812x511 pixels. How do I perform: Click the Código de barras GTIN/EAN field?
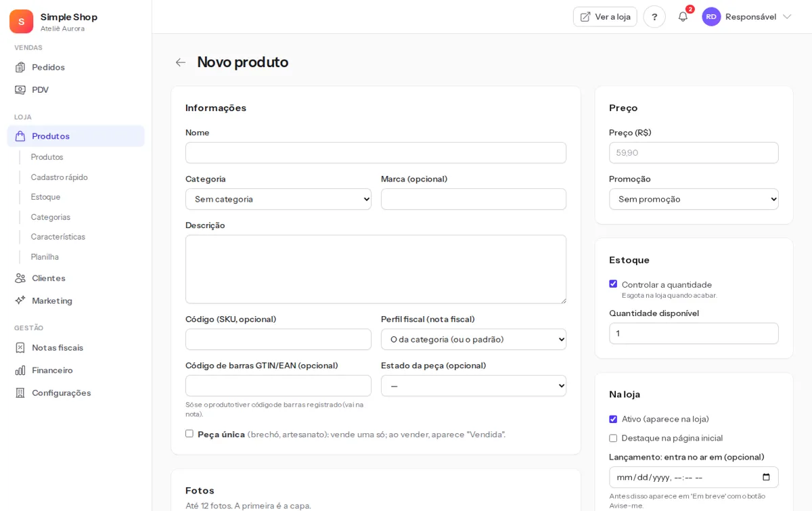pyautogui.click(x=278, y=386)
